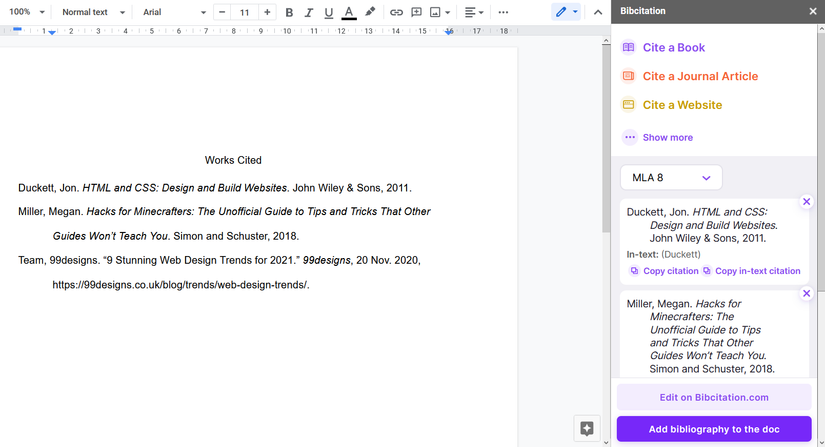The image size is (825, 447).
Task: Toggle underline formatting
Action: coord(328,12)
